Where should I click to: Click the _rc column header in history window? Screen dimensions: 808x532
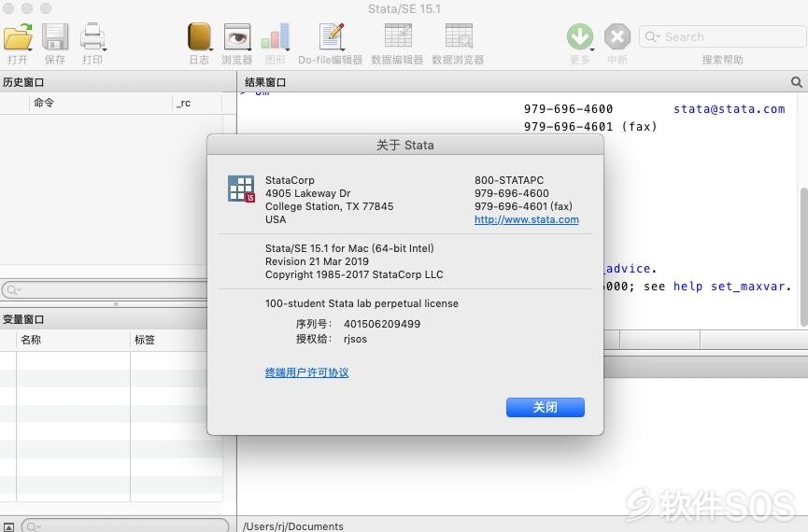tap(197, 103)
